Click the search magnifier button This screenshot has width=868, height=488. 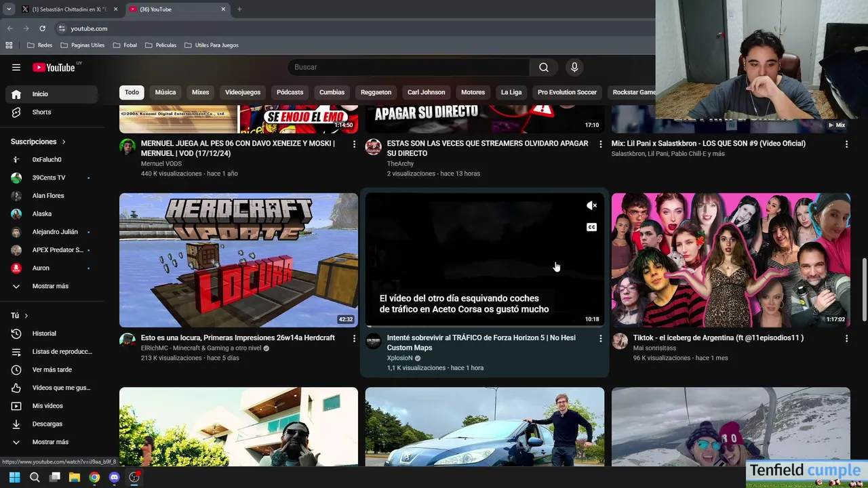coord(544,67)
